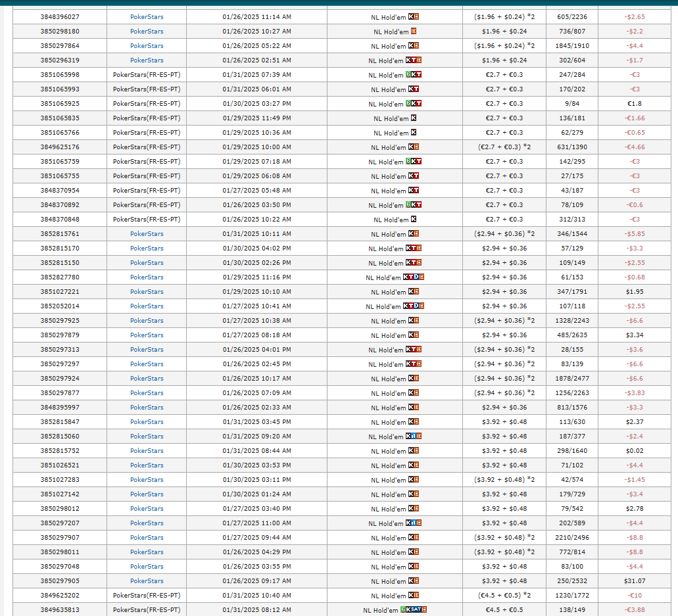Click the date 01/30/2025 03:27 PM
Image resolution: width=678 pixels, height=616 pixels.
(x=257, y=104)
